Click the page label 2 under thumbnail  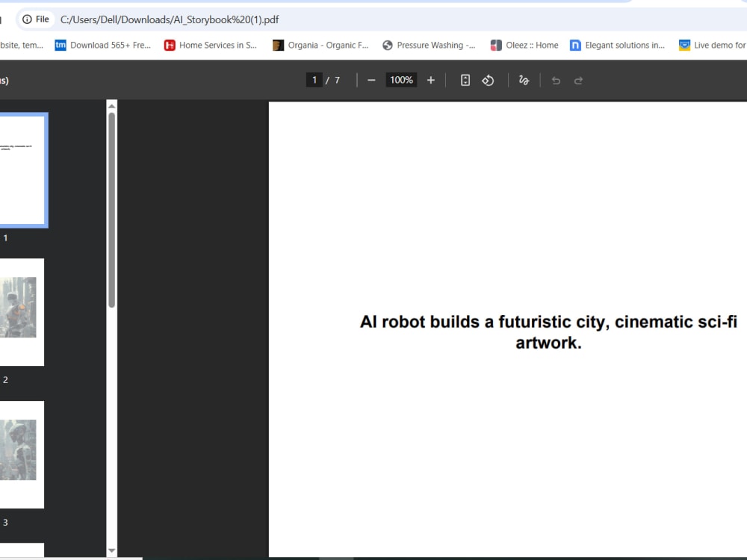click(x=5, y=380)
